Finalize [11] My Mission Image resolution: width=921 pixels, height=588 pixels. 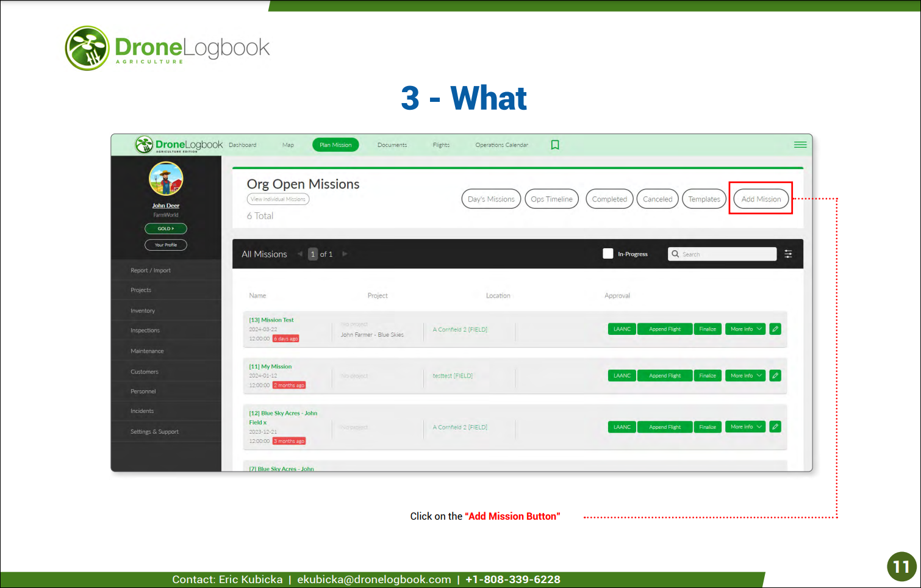(708, 376)
